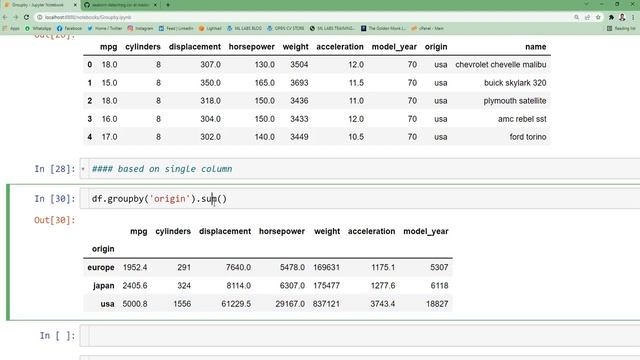Open the OPEN CV STORE bookmark

(x=286, y=28)
